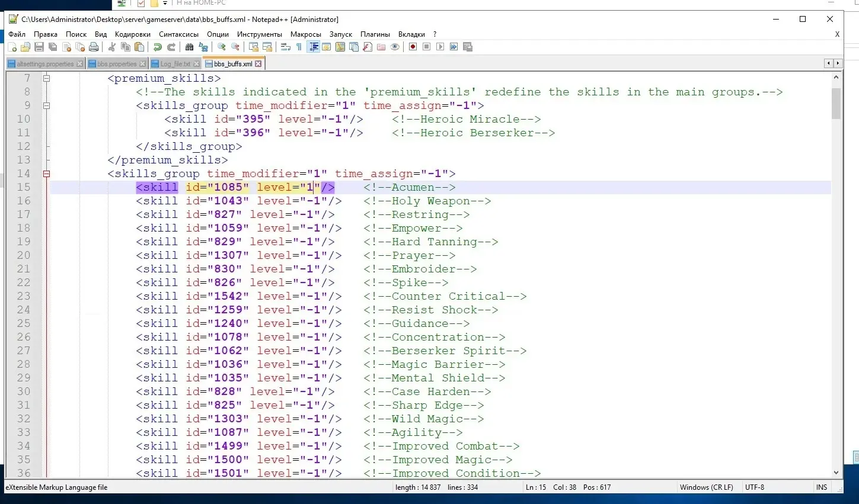Collapse the skills_group fold marker on line 9
Image resolution: width=859 pixels, height=504 pixels.
coord(46,105)
